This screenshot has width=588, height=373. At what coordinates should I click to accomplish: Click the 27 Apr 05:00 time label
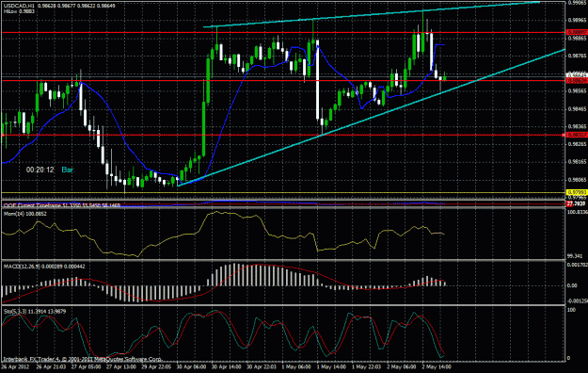tap(86, 366)
